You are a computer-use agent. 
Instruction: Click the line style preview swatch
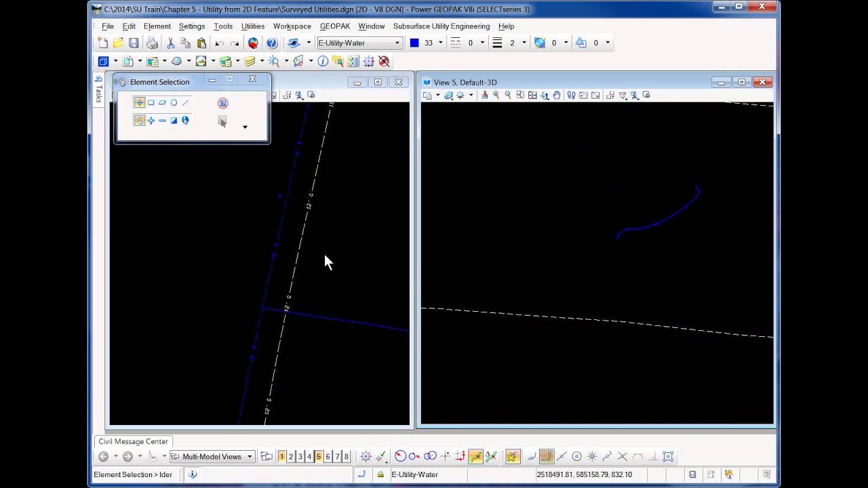[455, 43]
